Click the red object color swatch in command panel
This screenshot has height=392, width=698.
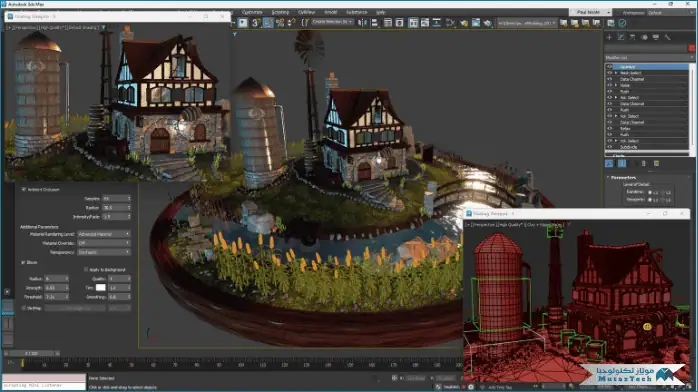tap(691, 48)
